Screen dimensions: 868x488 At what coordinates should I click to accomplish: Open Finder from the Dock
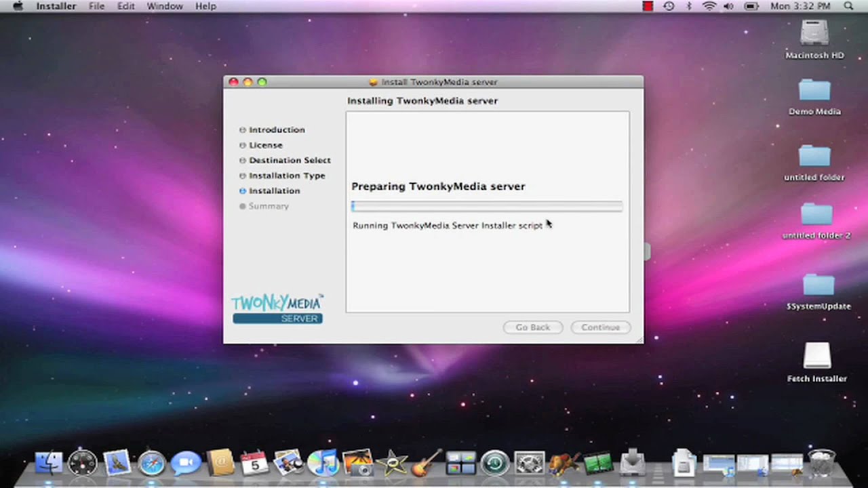click(x=49, y=464)
